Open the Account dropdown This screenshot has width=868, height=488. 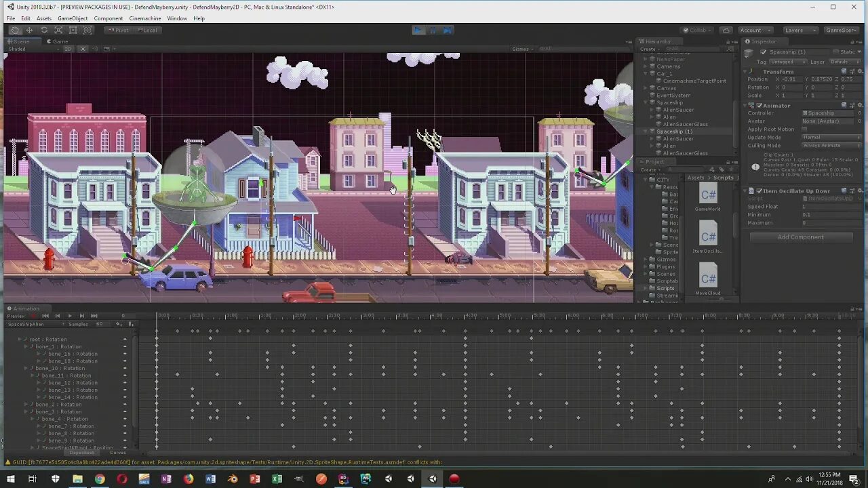click(755, 30)
